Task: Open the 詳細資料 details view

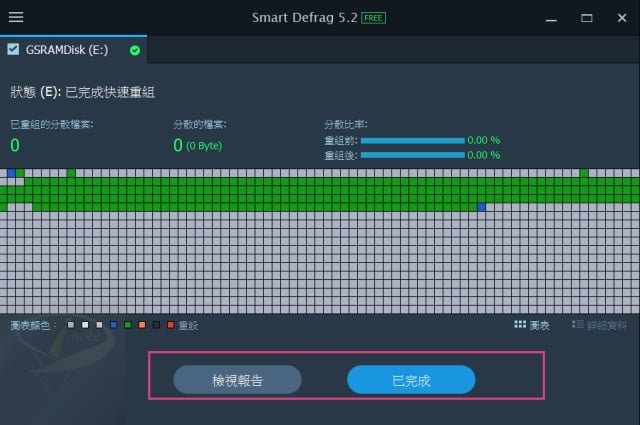Action: click(x=607, y=325)
